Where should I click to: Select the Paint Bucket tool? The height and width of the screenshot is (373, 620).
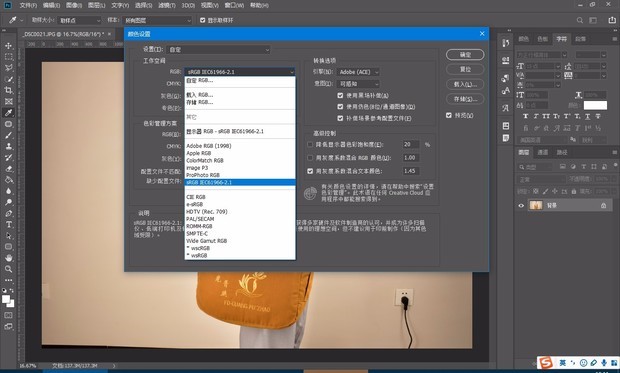click(x=8, y=180)
